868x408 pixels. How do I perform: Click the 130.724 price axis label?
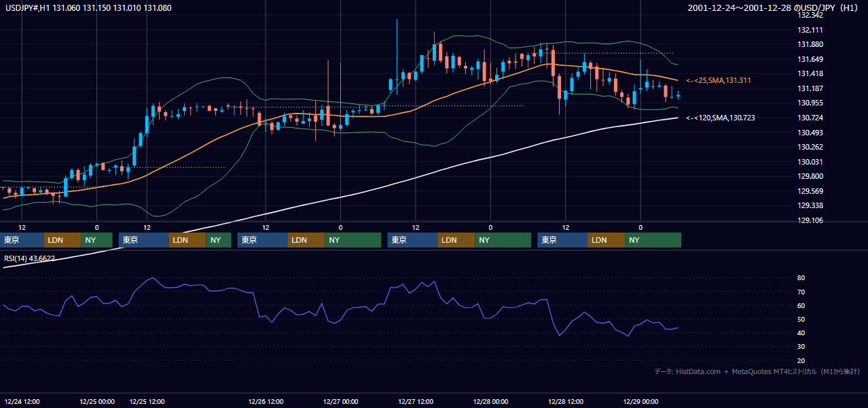tap(810, 118)
